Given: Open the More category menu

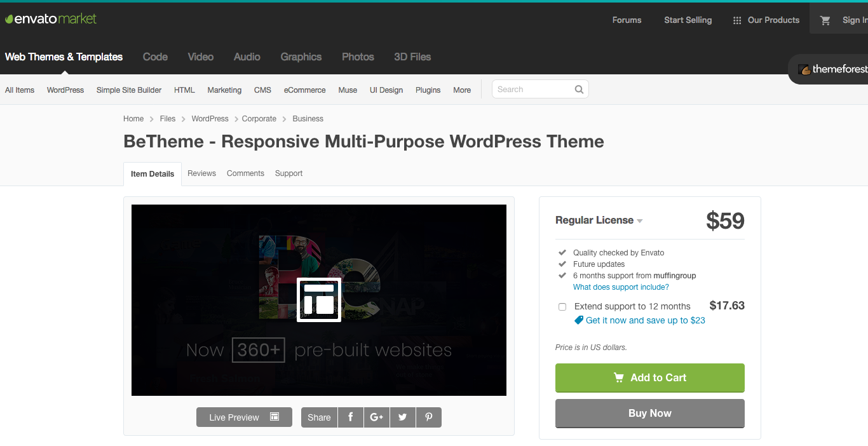Looking at the screenshot, I should coord(462,90).
